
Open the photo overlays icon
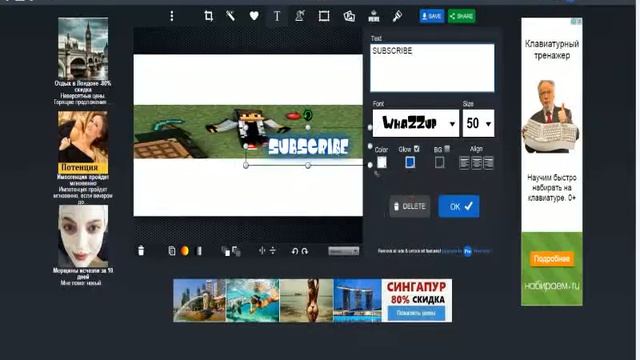[x=349, y=16]
